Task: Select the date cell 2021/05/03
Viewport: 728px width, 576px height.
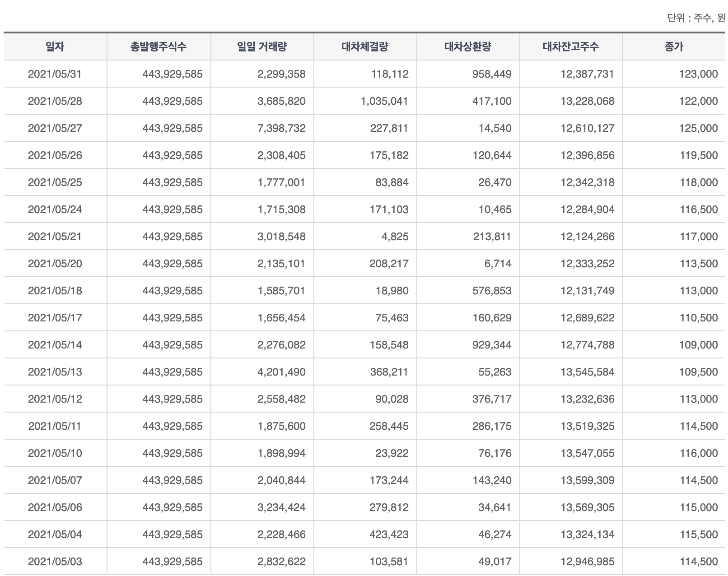Action: click(55, 562)
